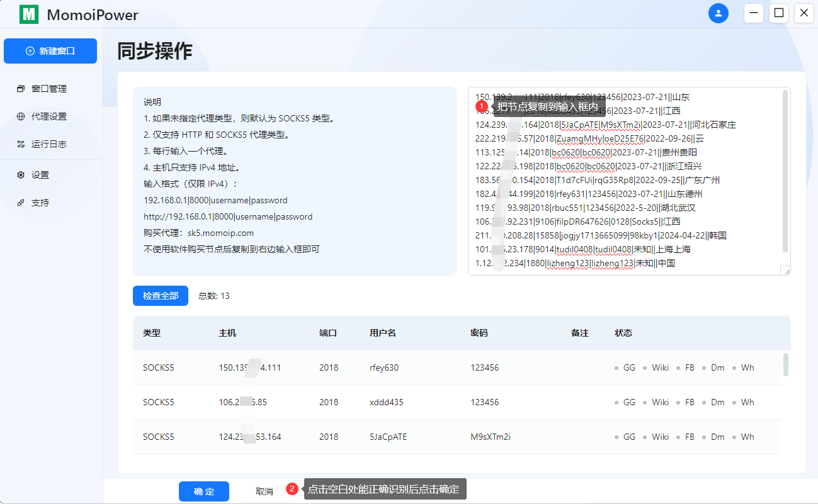Click the user account icon top right
This screenshot has height=504, width=818.
(719, 13)
